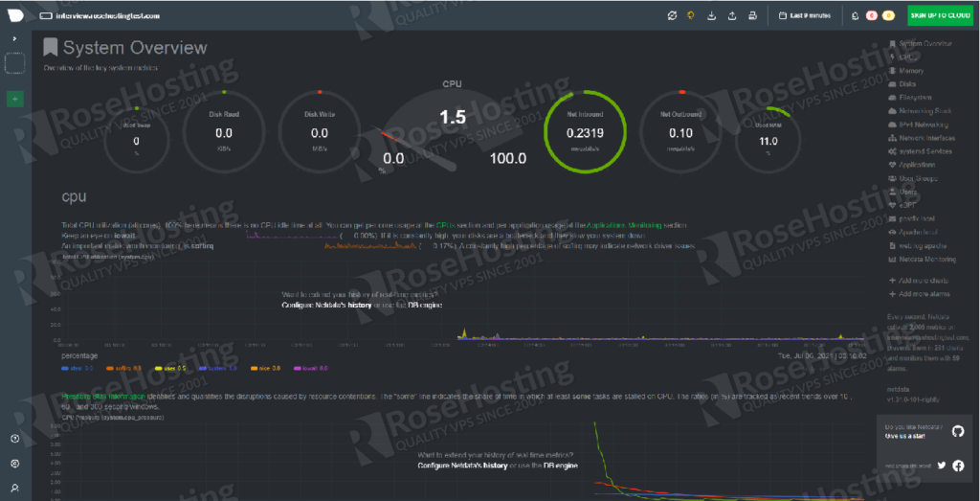Click the green plus button in left sidebar

point(15,99)
